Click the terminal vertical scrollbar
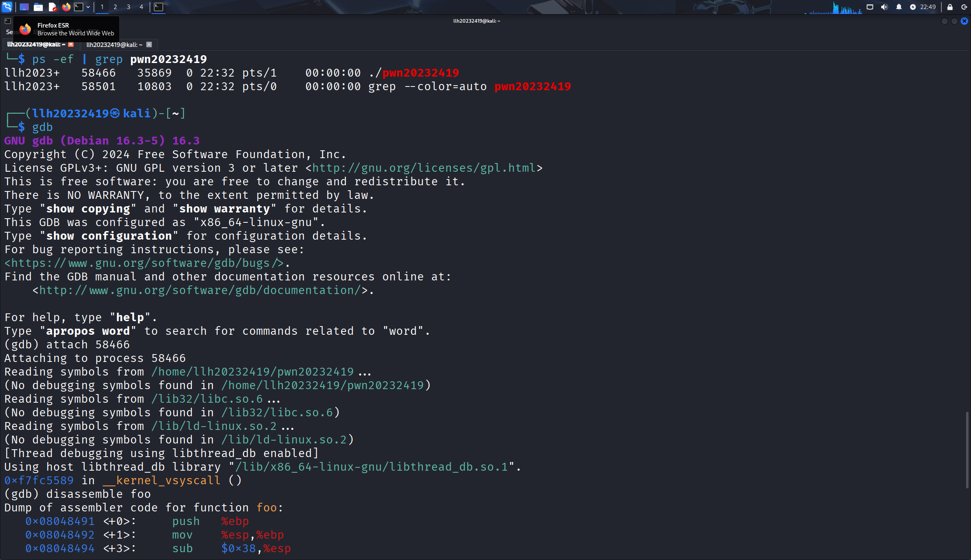Screen dimensions: 971x560 click(x=967, y=449)
